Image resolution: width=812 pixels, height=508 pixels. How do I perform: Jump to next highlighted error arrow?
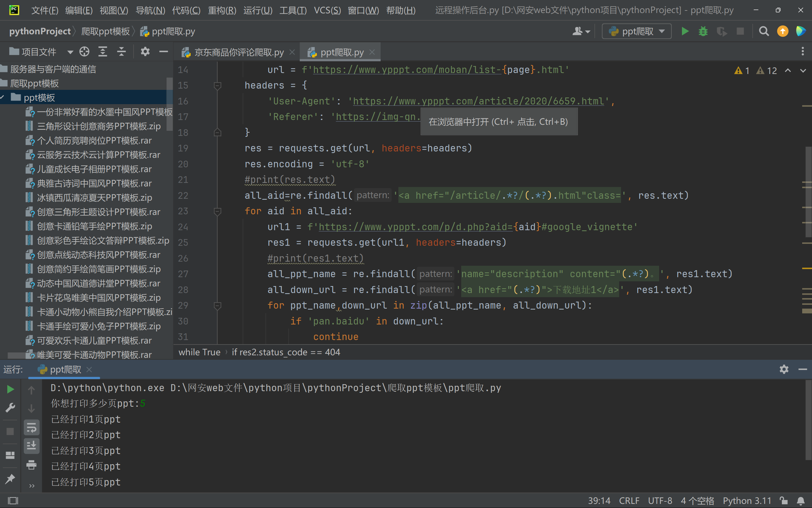(803, 70)
